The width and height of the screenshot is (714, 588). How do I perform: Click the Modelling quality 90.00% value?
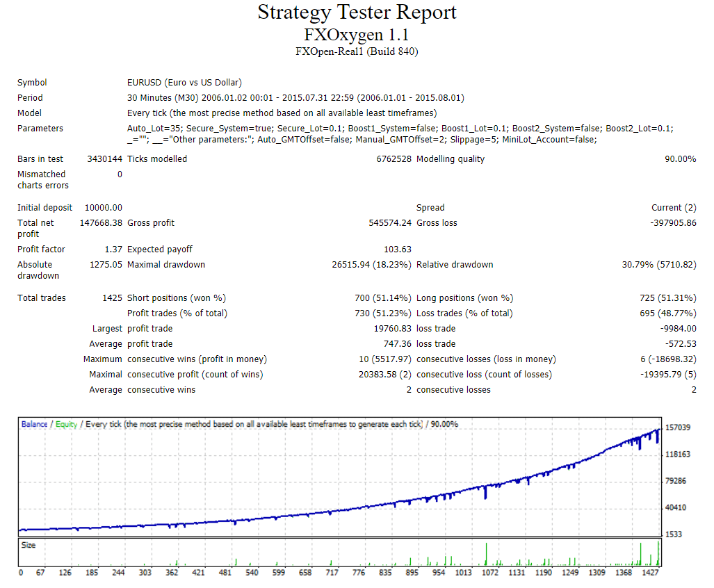(680, 159)
